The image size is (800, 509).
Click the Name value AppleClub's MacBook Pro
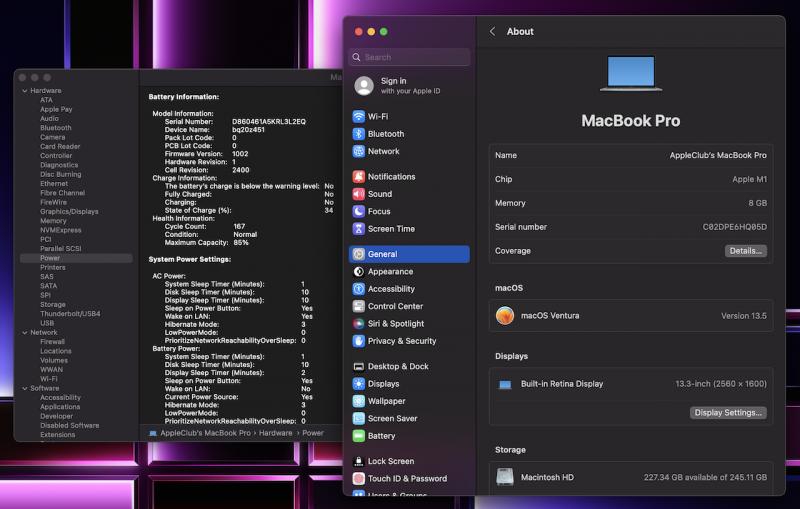[x=718, y=155]
